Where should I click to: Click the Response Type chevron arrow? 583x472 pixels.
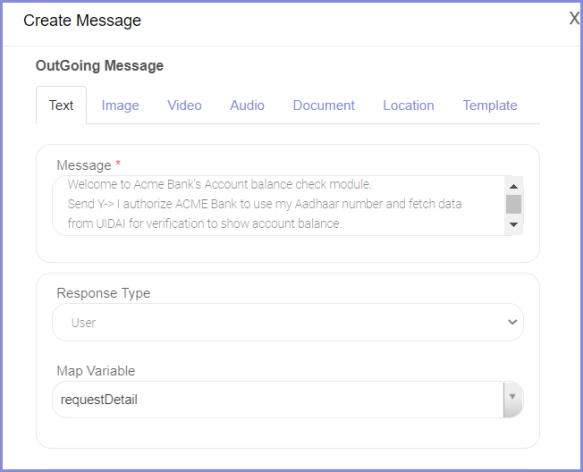point(512,322)
